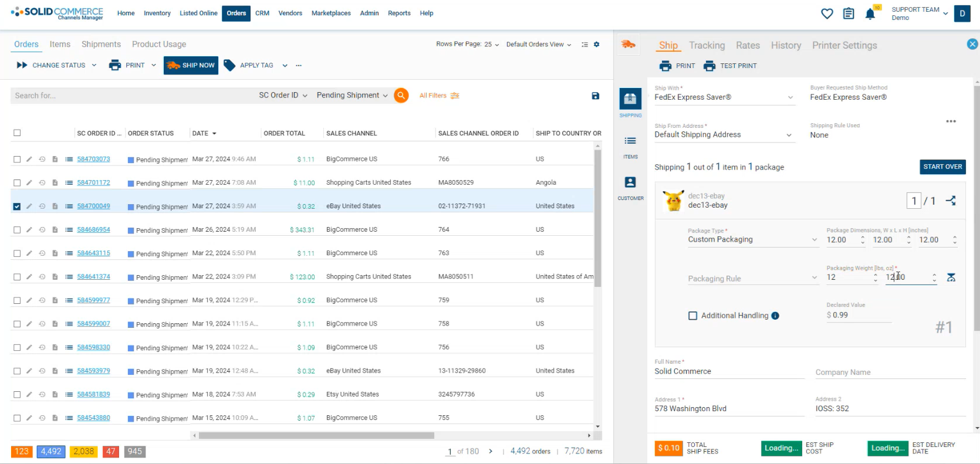980x464 pixels.
Task: Click the Search for input field
Action: point(132,95)
